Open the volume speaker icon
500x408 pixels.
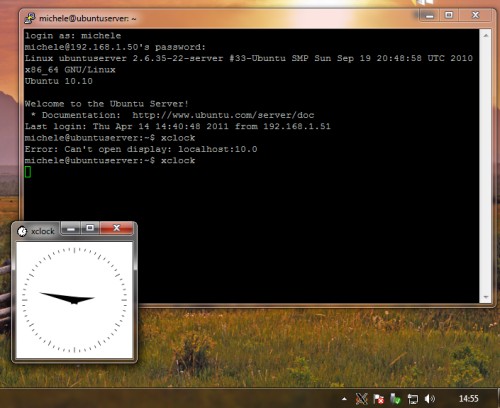[x=430, y=399]
